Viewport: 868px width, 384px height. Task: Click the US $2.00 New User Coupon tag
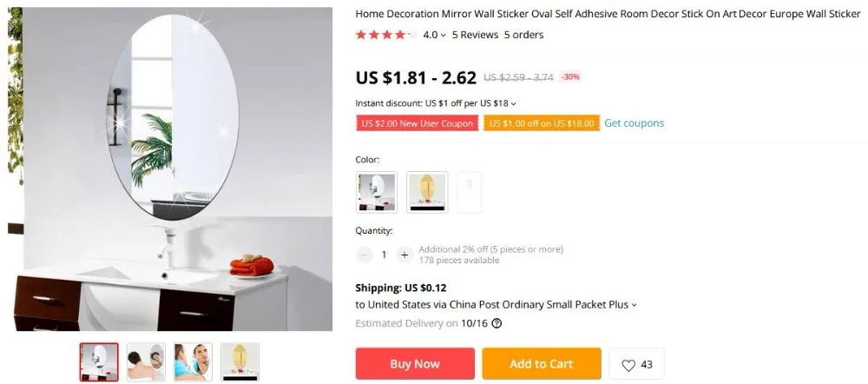pos(418,123)
